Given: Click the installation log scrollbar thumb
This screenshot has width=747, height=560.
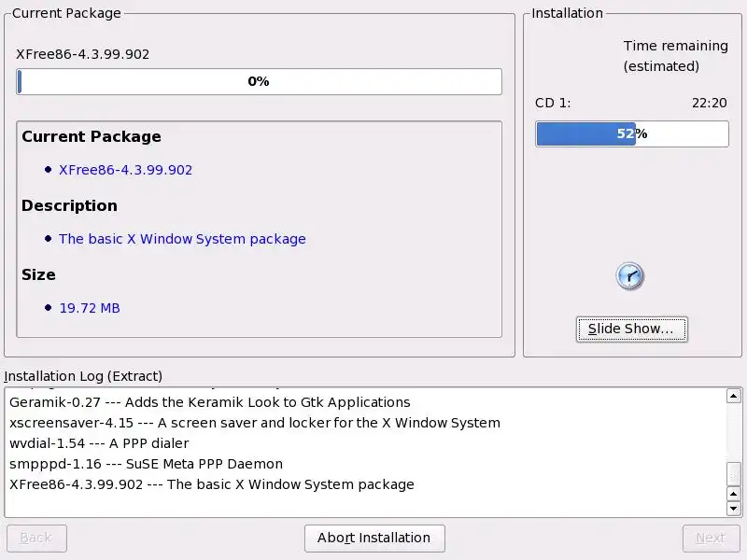Looking at the screenshot, I should pyautogui.click(x=733, y=474).
